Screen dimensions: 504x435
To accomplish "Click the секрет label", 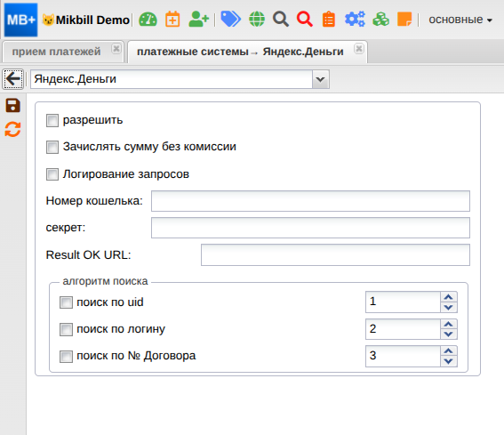I will coord(66,228).
